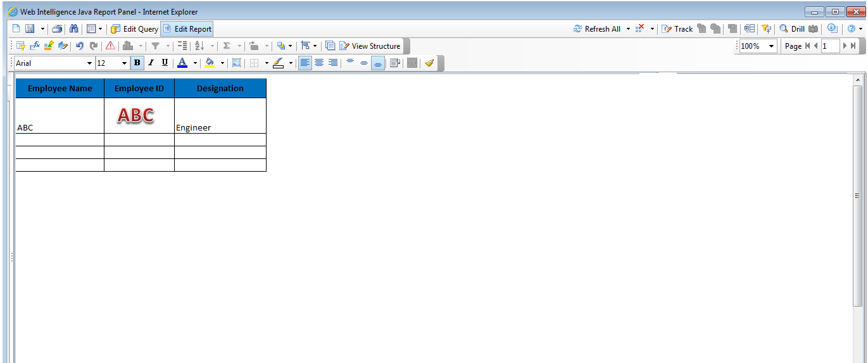The width and height of the screenshot is (868, 363).
Task: Toggle Bold formatting
Action: (137, 63)
